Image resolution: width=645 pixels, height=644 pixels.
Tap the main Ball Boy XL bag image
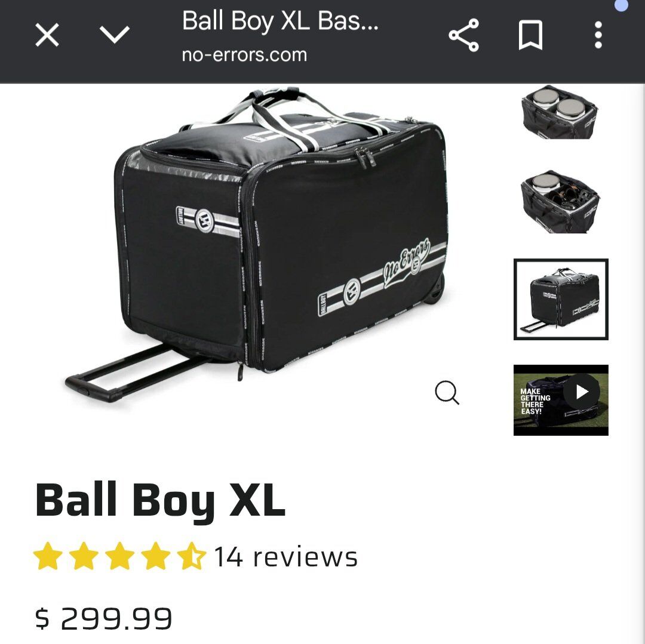coord(257,245)
